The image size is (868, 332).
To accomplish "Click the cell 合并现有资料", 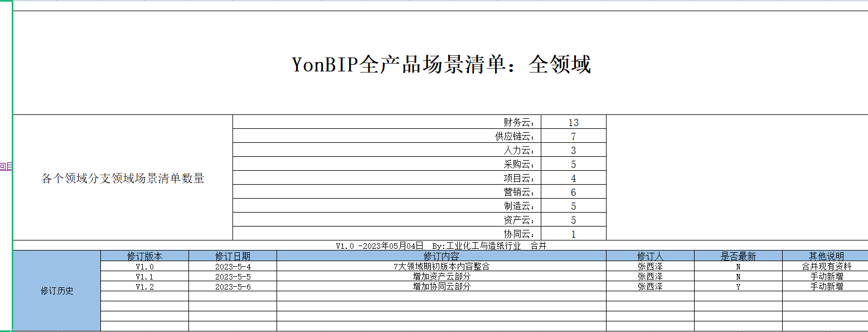I will click(826, 267).
